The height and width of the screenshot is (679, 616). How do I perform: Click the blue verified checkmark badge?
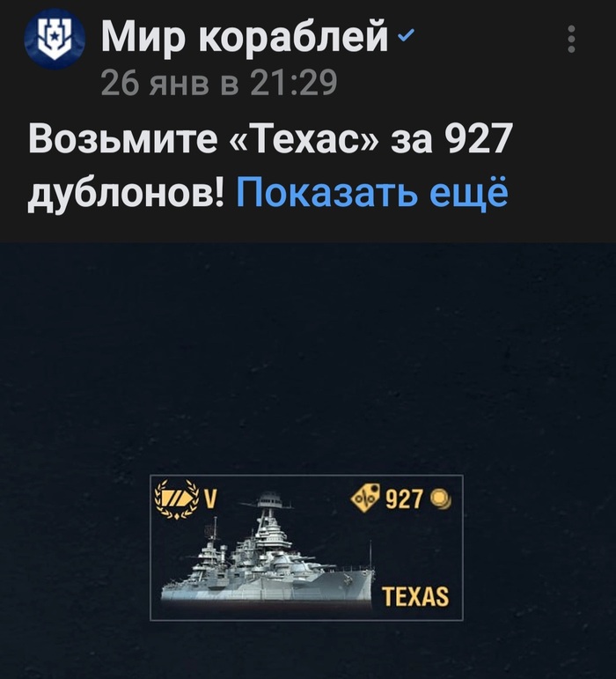pyautogui.click(x=406, y=34)
